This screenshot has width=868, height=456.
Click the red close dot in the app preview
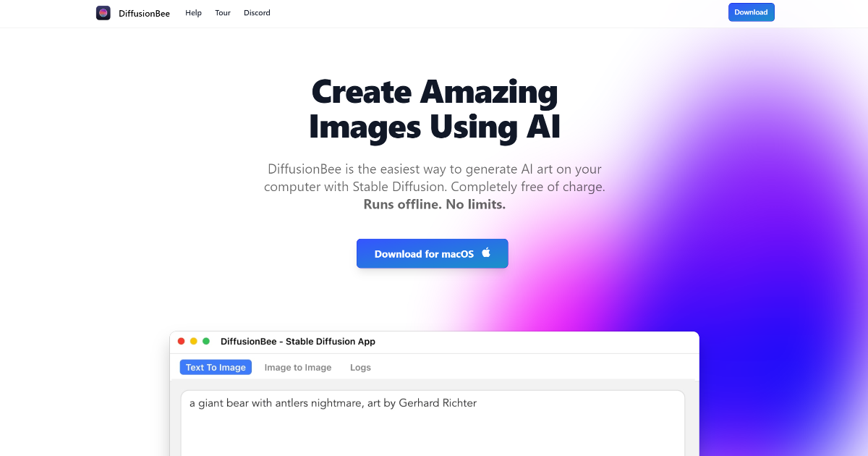182,342
